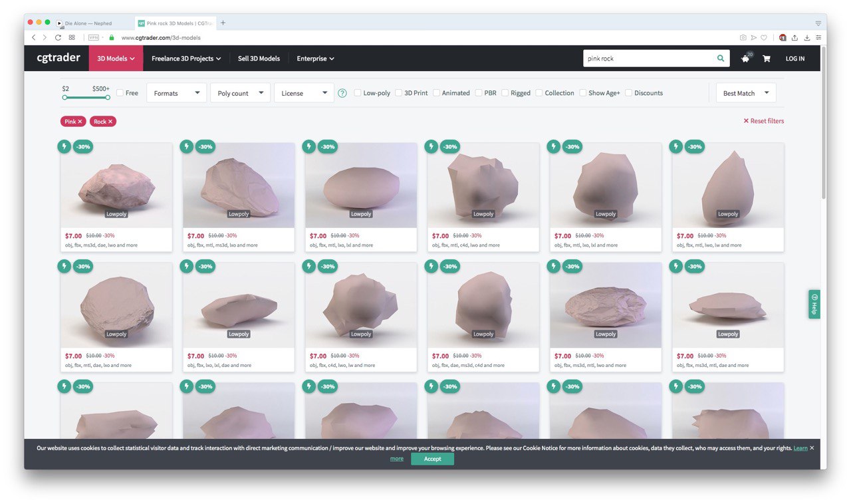Grab the $2 minimum price slider handle
The image size is (851, 504).
pos(64,98)
